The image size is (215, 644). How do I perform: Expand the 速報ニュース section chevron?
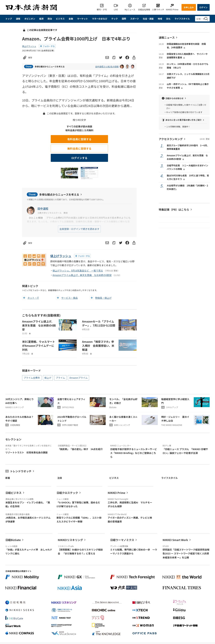177,37
